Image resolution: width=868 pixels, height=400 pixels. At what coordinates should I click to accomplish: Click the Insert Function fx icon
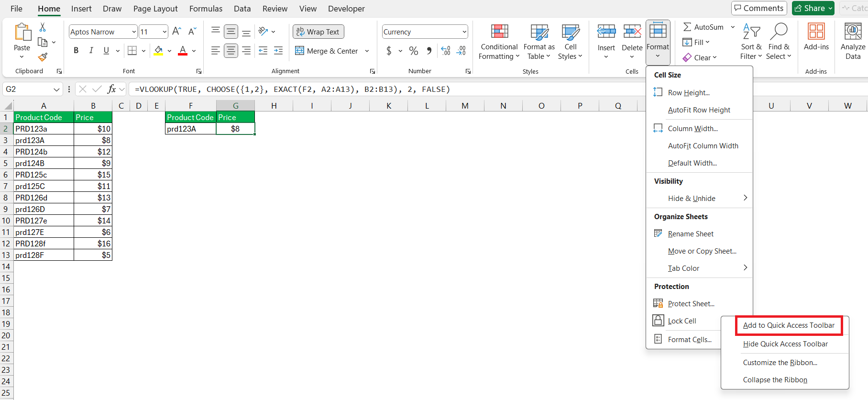click(111, 89)
